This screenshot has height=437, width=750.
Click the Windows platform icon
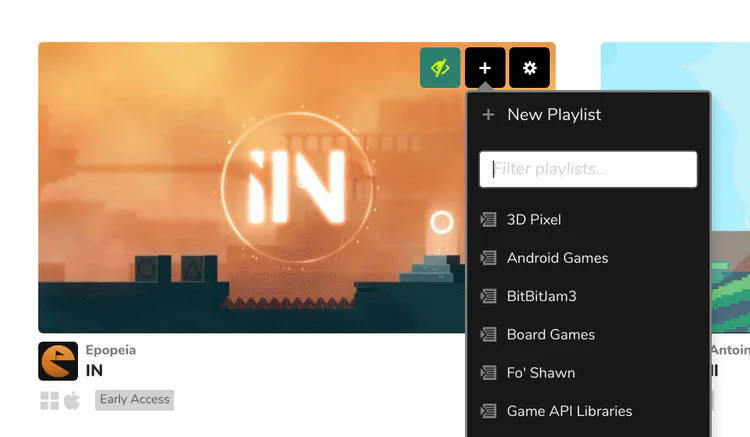click(49, 401)
